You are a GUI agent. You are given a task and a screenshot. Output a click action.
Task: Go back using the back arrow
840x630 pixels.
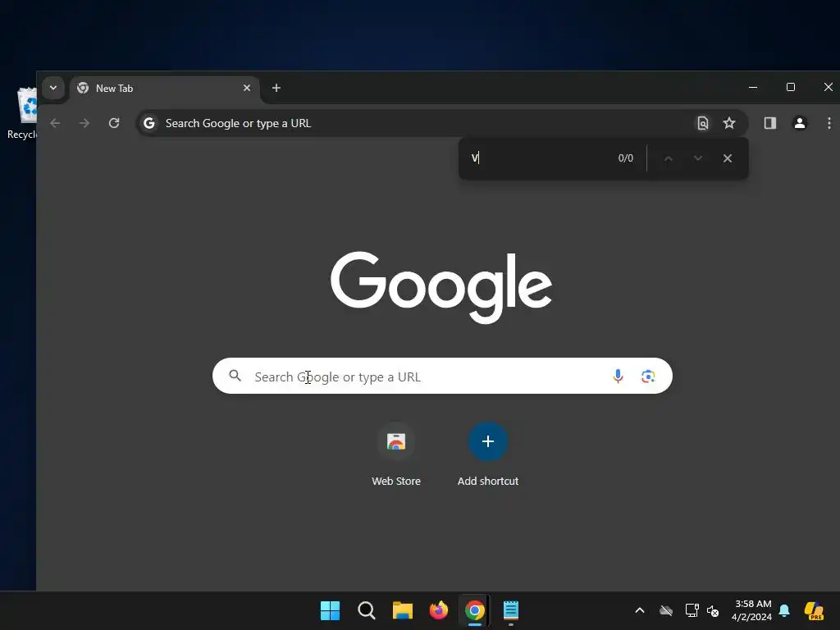pyautogui.click(x=55, y=123)
